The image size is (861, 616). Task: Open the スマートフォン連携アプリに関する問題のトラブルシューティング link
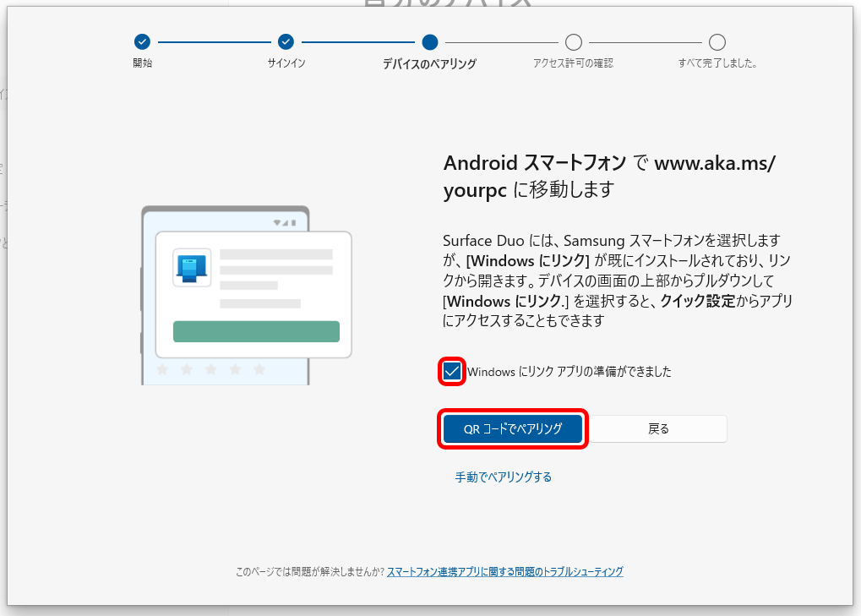505,571
